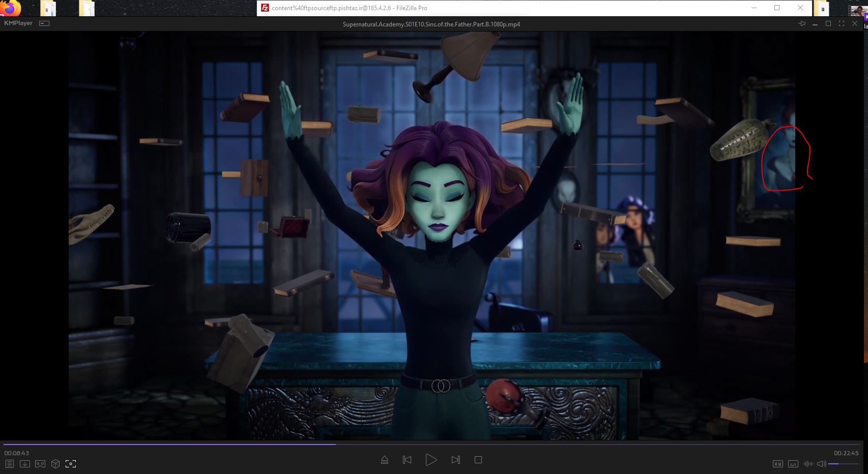Click the 3D cube icon
This screenshot has width=868, height=474.
tap(55, 464)
